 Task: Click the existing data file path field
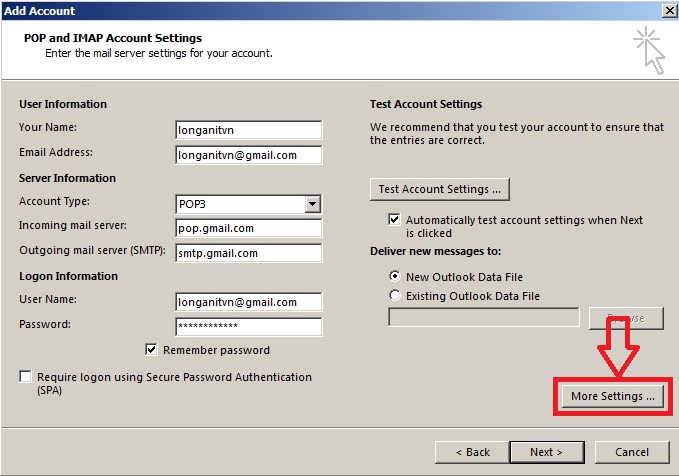coord(484,317)
